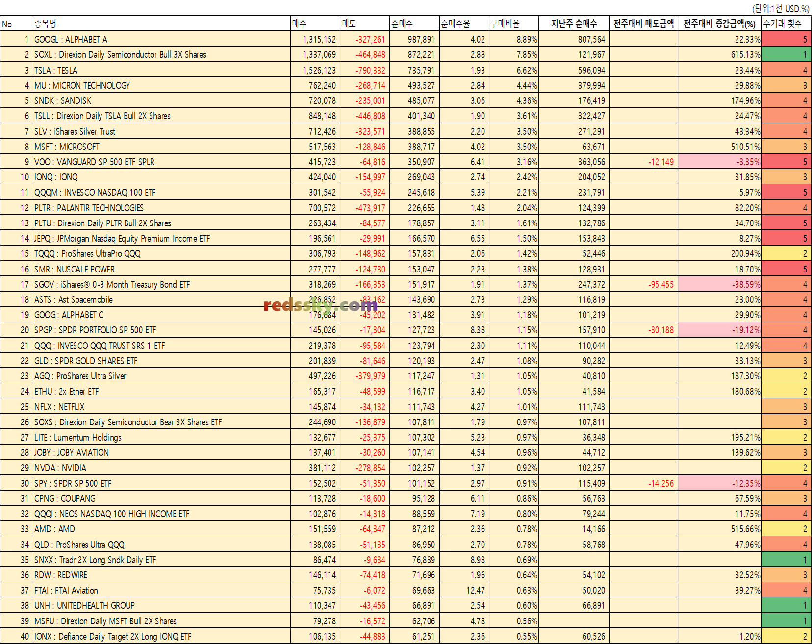Viewport: 812px width, 644px height.
Task: Click the -12.35% cell in SPY row
Action: coord(719,483)
